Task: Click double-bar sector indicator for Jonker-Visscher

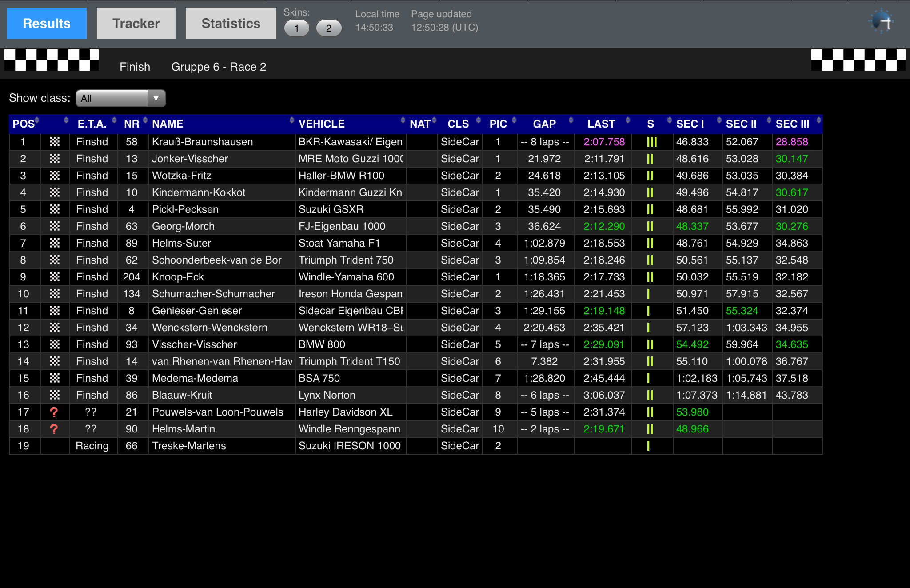Action: coord(650,159)
